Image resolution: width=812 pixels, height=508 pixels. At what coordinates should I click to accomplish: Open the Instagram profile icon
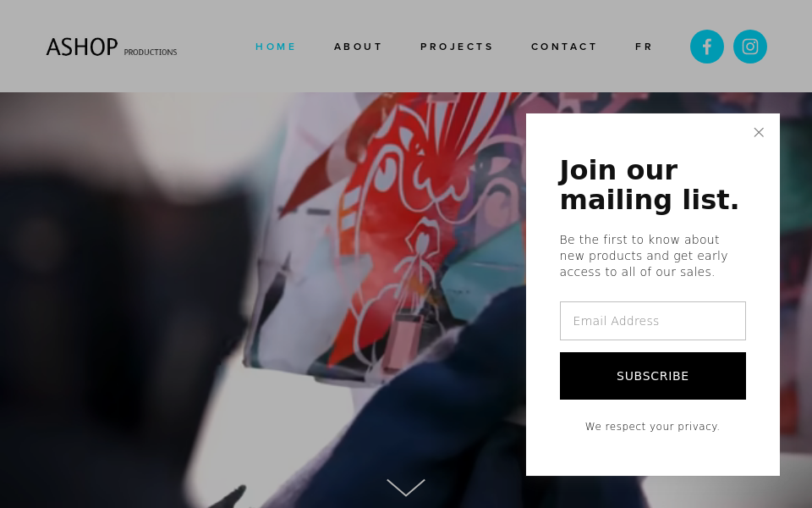pyautogui.click(x=750, y=47)
